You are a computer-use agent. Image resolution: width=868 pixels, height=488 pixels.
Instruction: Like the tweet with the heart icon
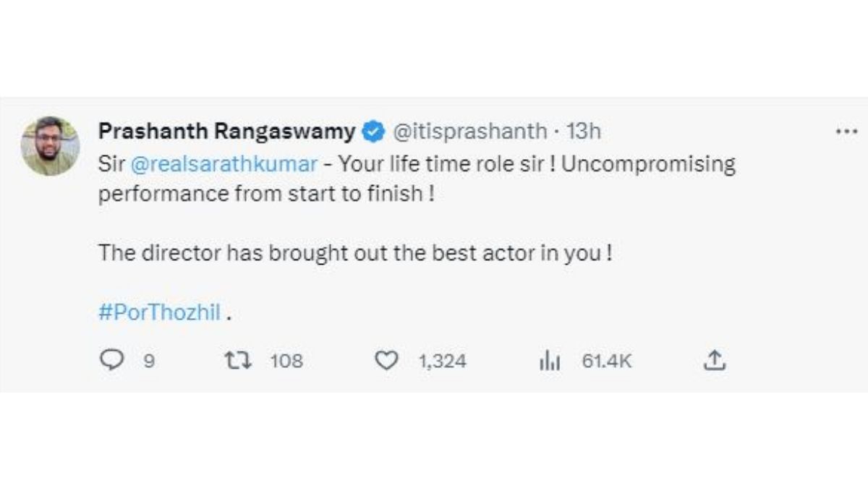click(387, 360)
